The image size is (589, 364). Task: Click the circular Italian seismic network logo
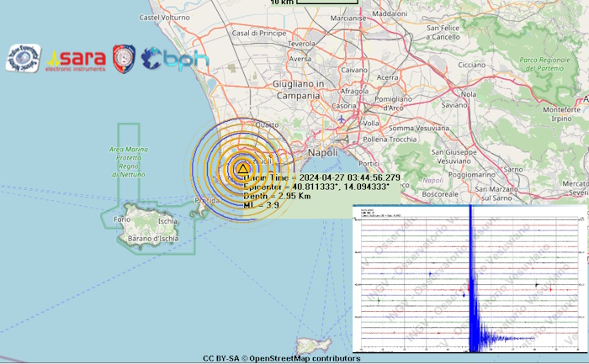tap(23, 58)
